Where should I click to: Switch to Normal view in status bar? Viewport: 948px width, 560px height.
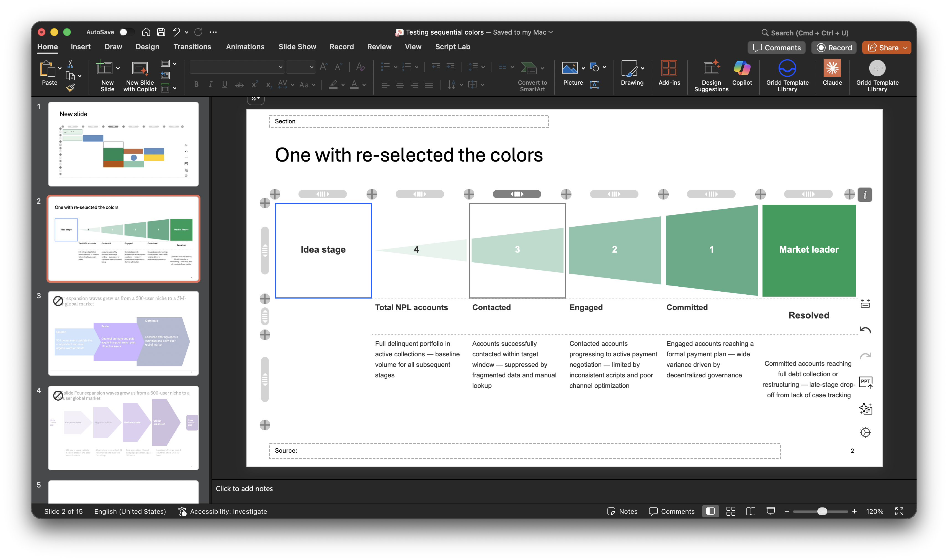[x=710, y=511]
